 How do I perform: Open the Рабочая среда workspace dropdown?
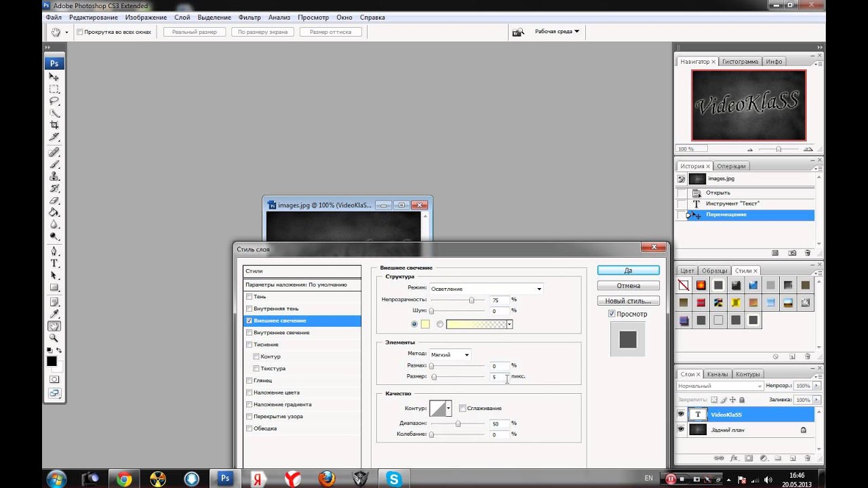pyautogui.click(x=557, y=31)
